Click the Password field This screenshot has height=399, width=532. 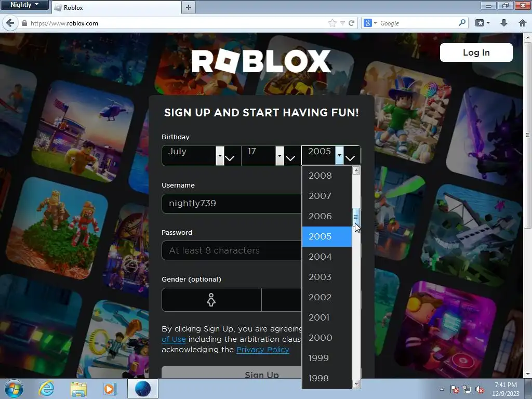coord(232,250)
